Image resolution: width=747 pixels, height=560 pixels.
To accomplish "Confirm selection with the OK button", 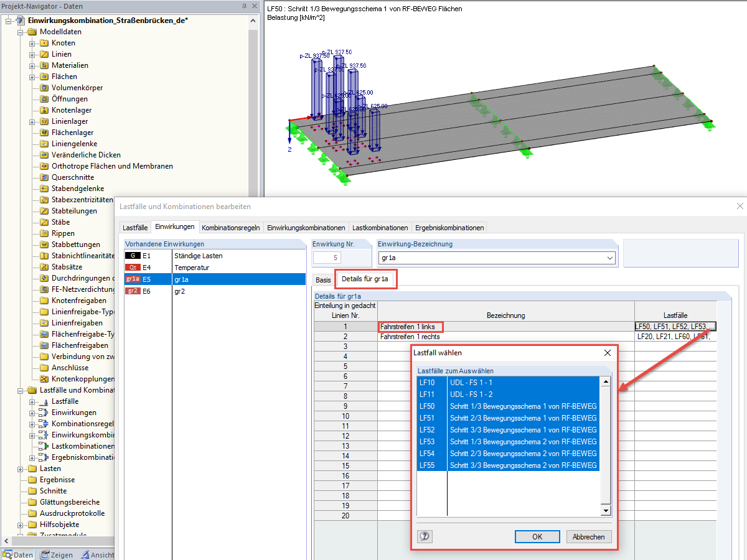I will (x=537, y=536).
